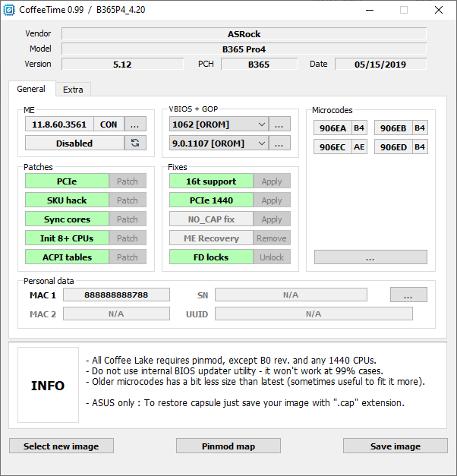Click the green Init 8+ CPUs indicator
The width and height of the screenshot is (457, 476).
coord(67,238)
